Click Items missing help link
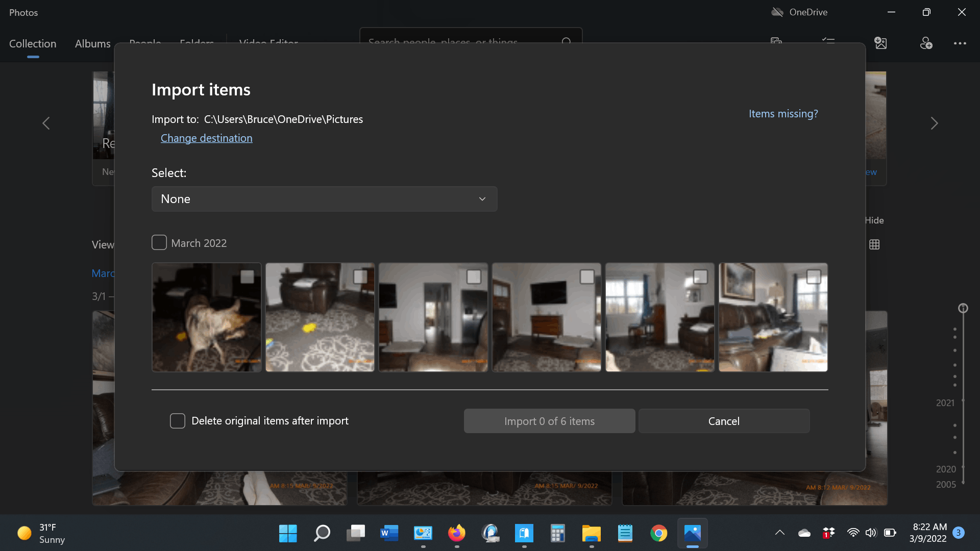980x551 pixels. pyautogui.click(x=783, y=113)
